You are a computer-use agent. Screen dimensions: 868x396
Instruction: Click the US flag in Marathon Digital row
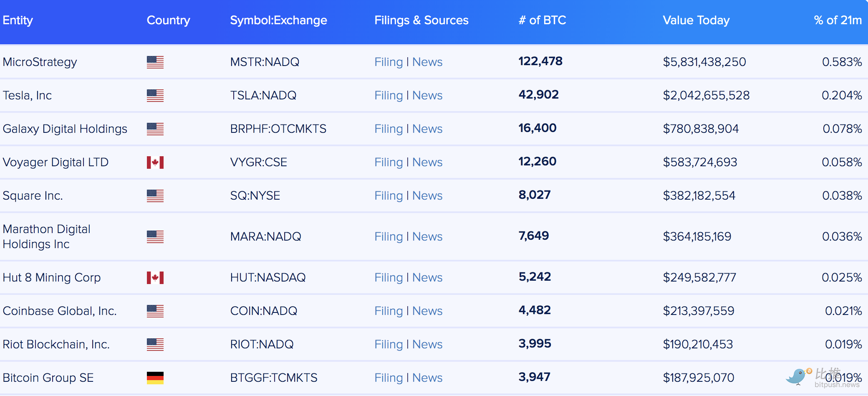coord(155,236)
